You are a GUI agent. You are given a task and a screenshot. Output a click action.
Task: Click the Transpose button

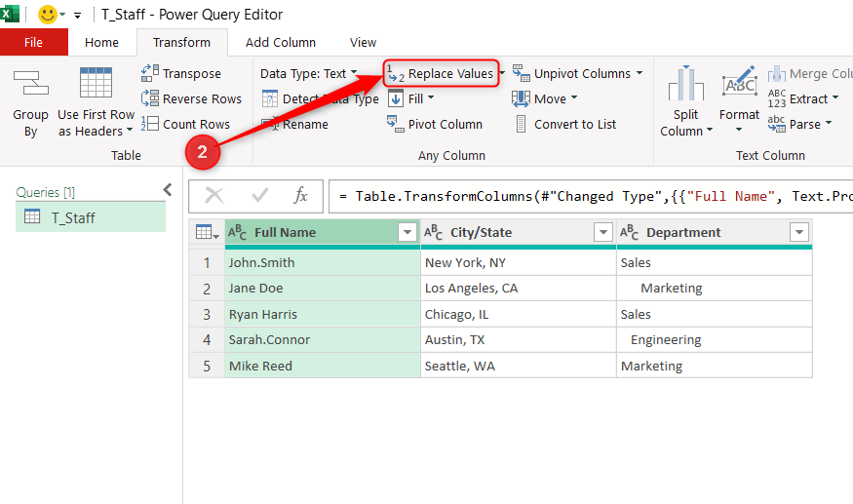point(181,73)
